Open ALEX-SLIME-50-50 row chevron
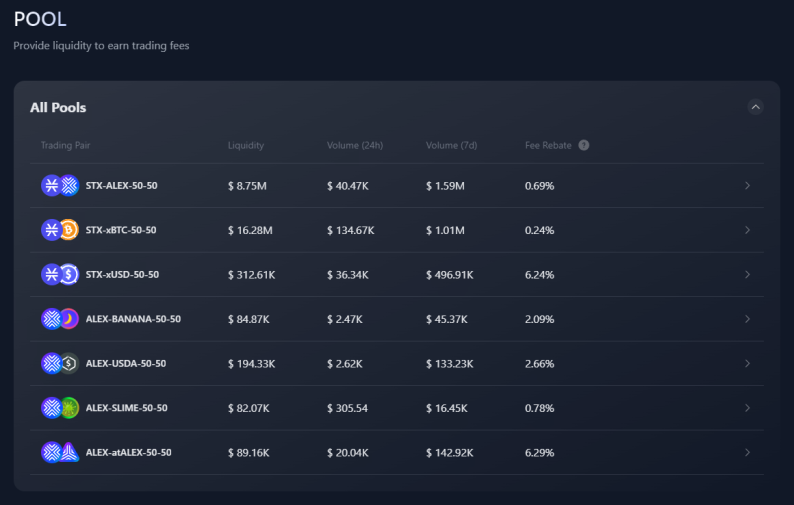Screen dimensions: 794x505 pyautogui.click(x=747, y=408)
